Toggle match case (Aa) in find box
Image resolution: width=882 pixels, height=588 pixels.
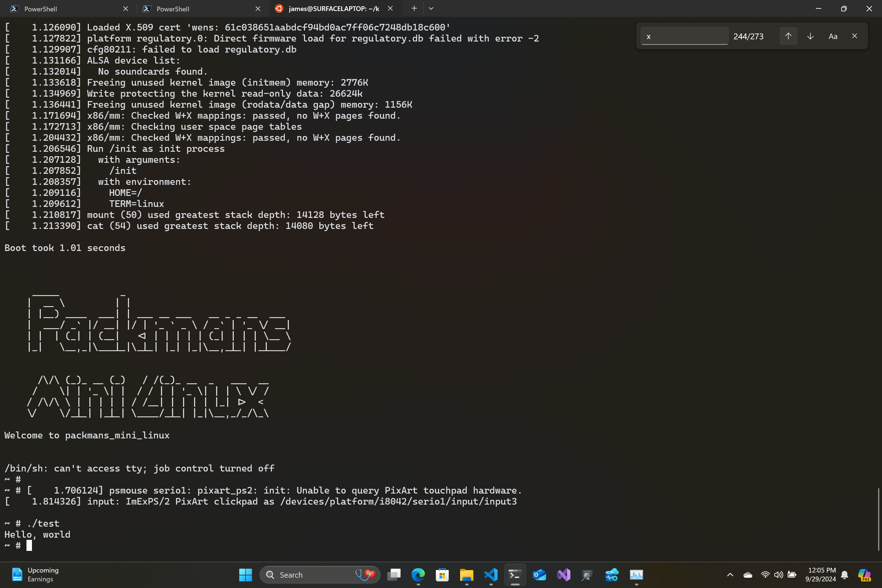[833, 36]
